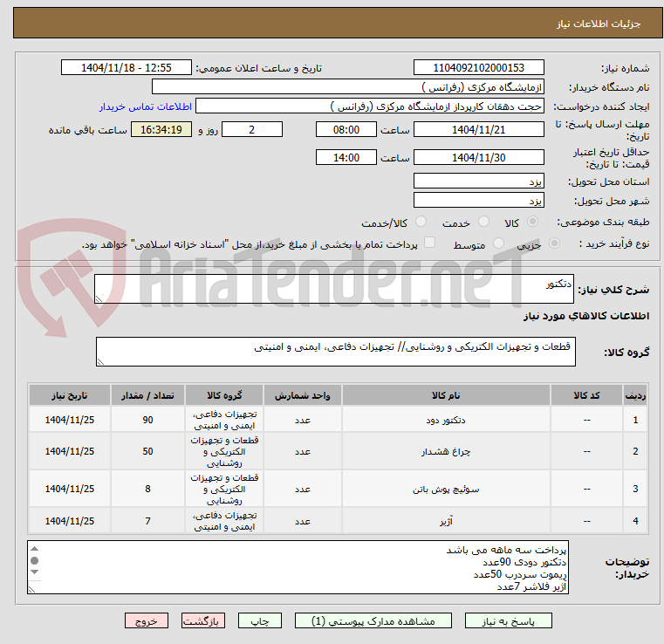Click quantity 8 in row 3

coord(147,489)
